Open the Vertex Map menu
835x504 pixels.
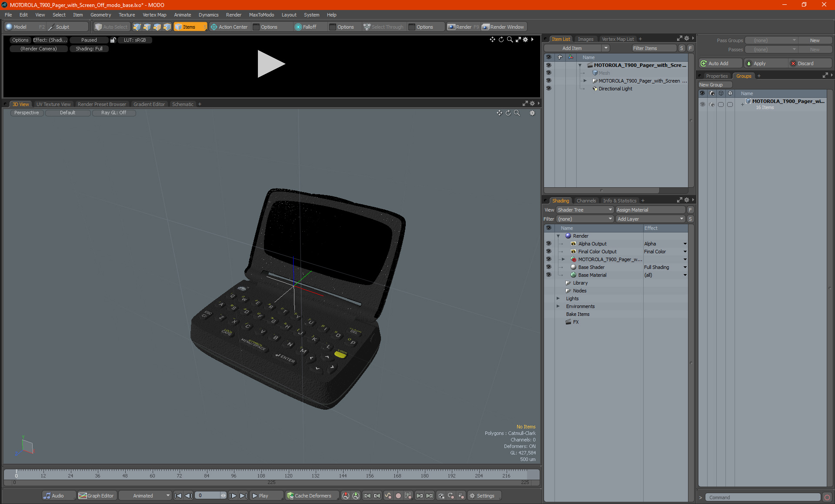(x=154, y=15)
